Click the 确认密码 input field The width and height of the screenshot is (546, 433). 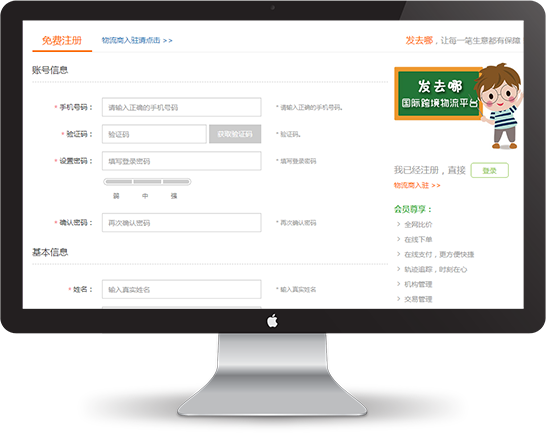pos(181,223)
